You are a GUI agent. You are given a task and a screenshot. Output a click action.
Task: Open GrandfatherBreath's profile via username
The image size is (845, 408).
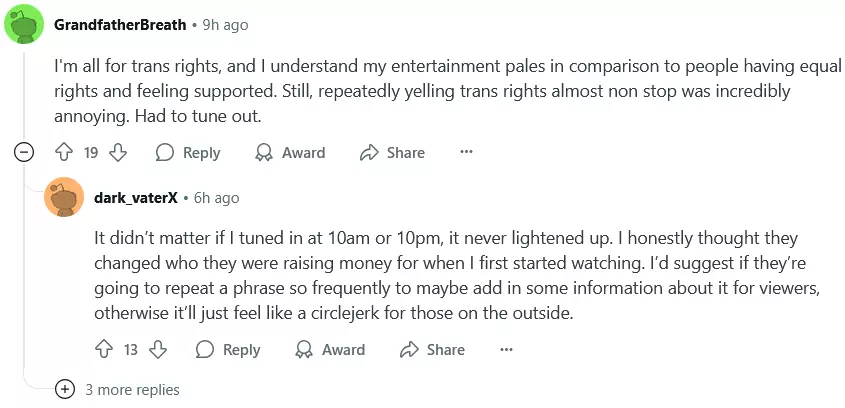[120, 25]
